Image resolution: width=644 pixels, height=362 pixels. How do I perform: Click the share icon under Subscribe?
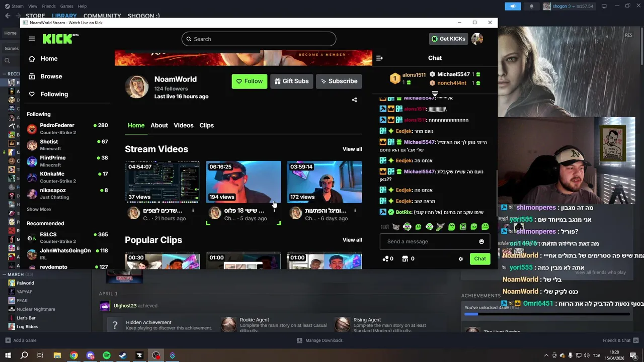tap(354, 100)
